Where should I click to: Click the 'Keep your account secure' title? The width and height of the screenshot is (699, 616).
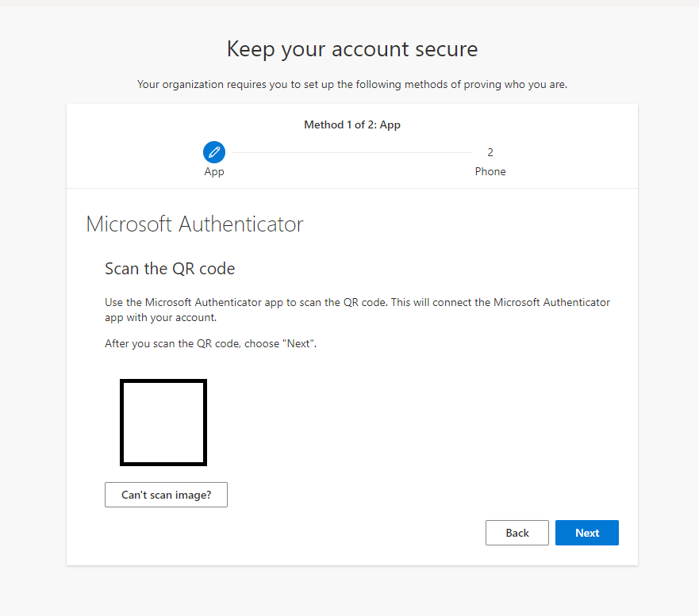(352, 49)
